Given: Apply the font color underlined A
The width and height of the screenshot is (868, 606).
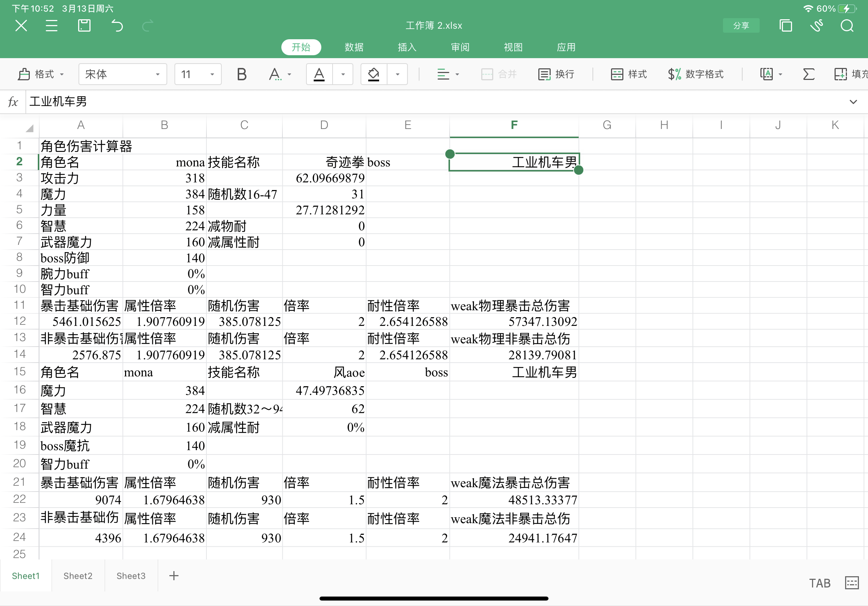Looking at the screenshot, I should point(319,74).
